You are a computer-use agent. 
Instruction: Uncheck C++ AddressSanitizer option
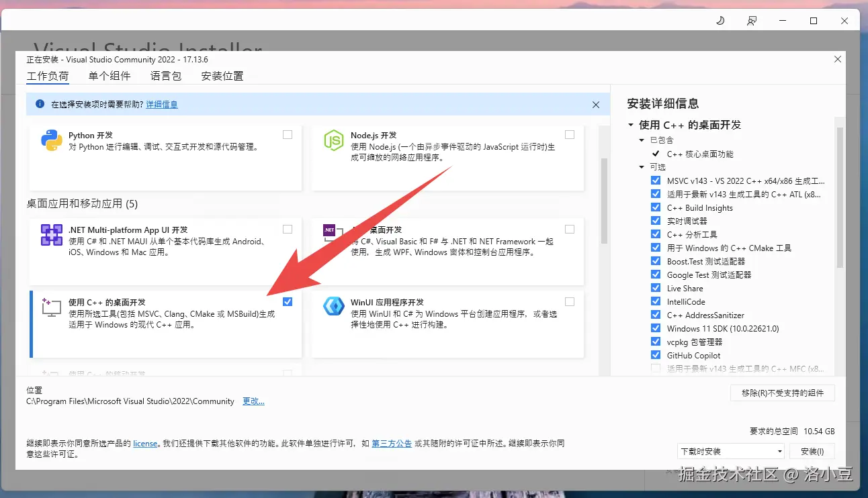coord(656,315)
